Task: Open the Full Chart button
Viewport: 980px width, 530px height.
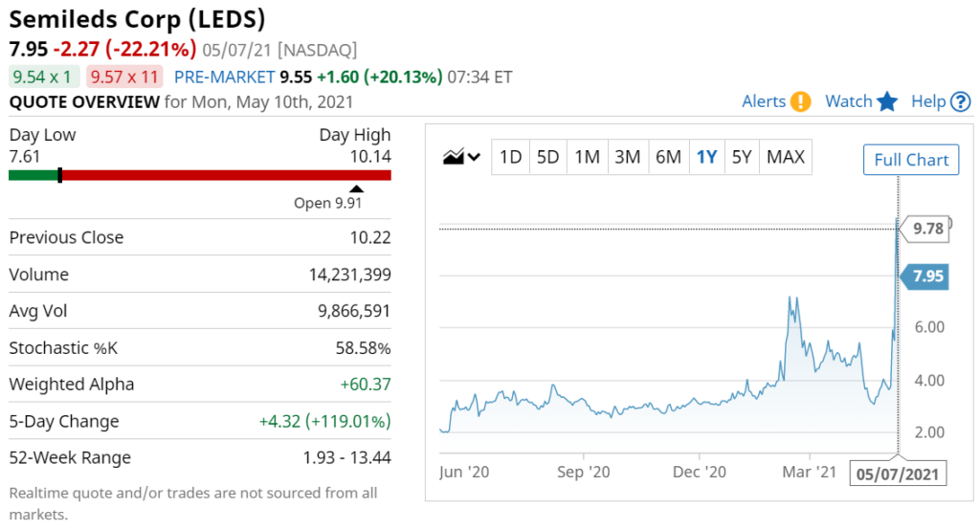Action: (911, 160)
